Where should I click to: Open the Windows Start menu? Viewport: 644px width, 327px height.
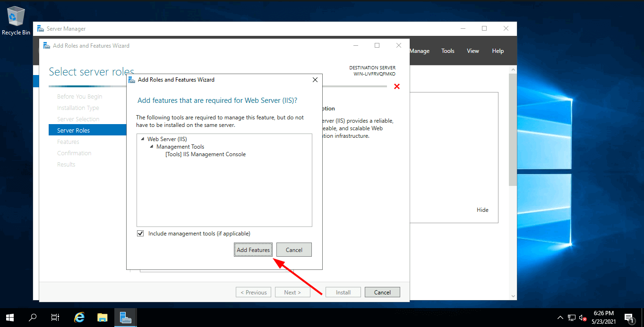[x=9, y=318]
